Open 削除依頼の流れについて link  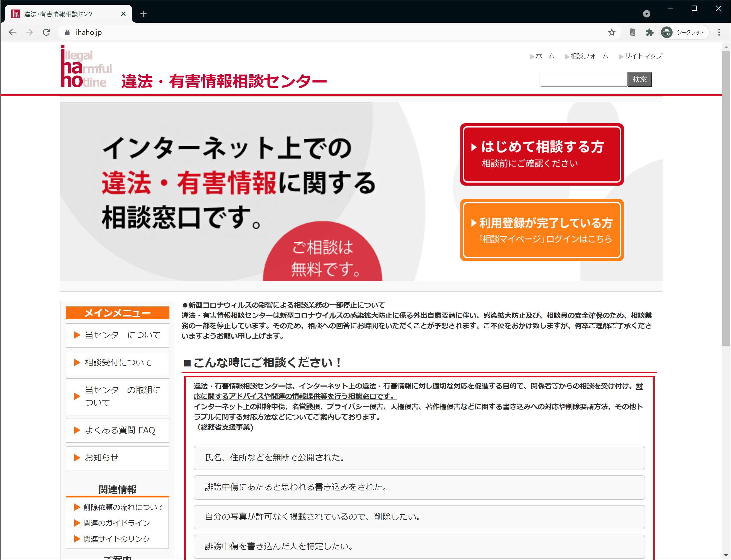123,507
